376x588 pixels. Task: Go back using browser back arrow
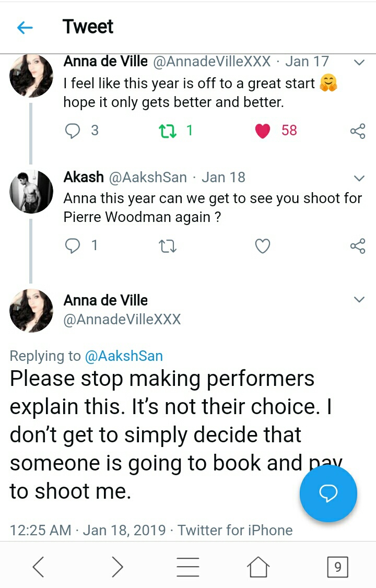pos(38,566)
